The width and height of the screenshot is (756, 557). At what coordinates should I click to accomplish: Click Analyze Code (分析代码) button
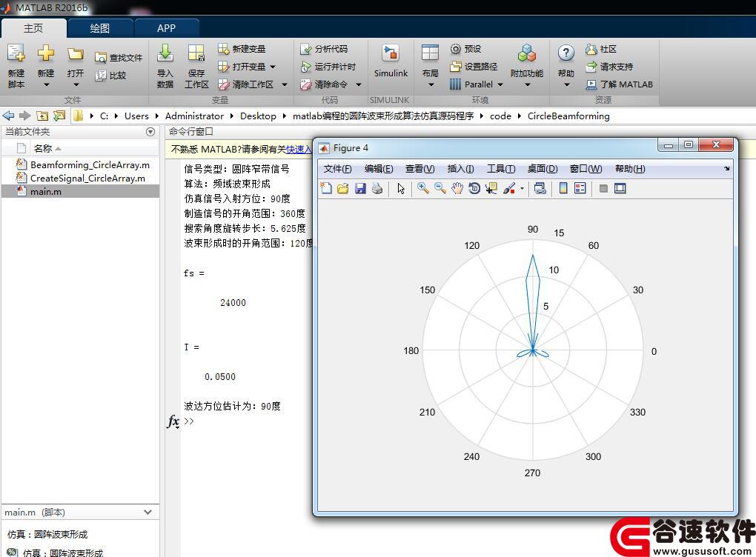point(324,49)
